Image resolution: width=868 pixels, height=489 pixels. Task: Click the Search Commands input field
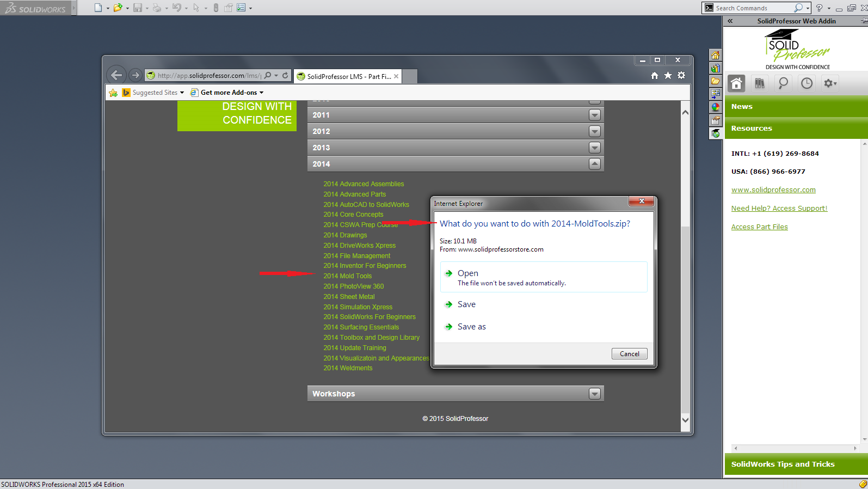pos(753,8)
